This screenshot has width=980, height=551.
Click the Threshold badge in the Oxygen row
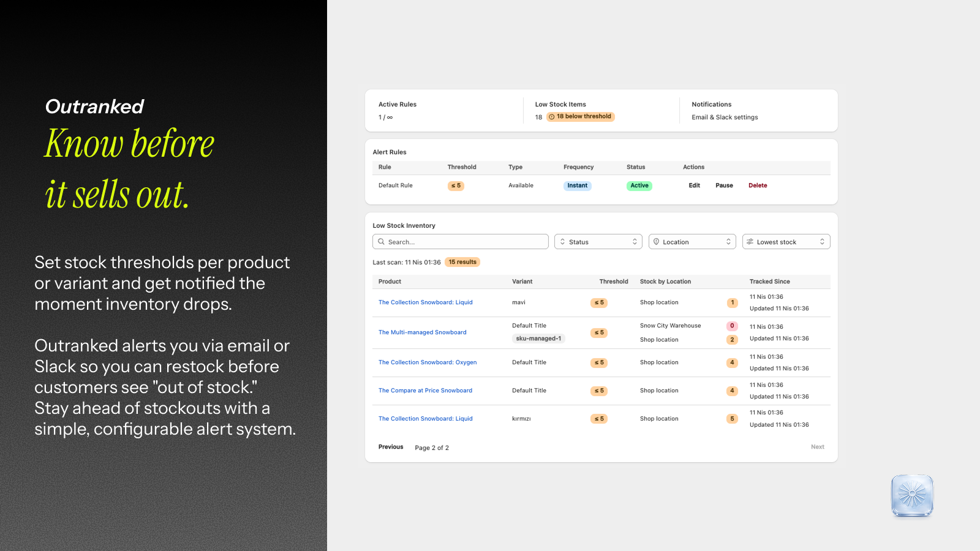point(599,362)
